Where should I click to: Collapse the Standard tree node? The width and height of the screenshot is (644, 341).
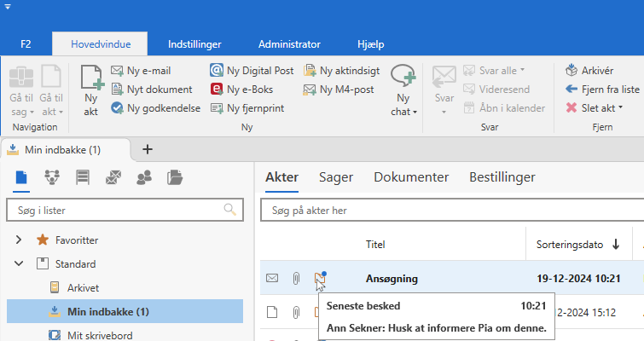[x=19, y=264]
